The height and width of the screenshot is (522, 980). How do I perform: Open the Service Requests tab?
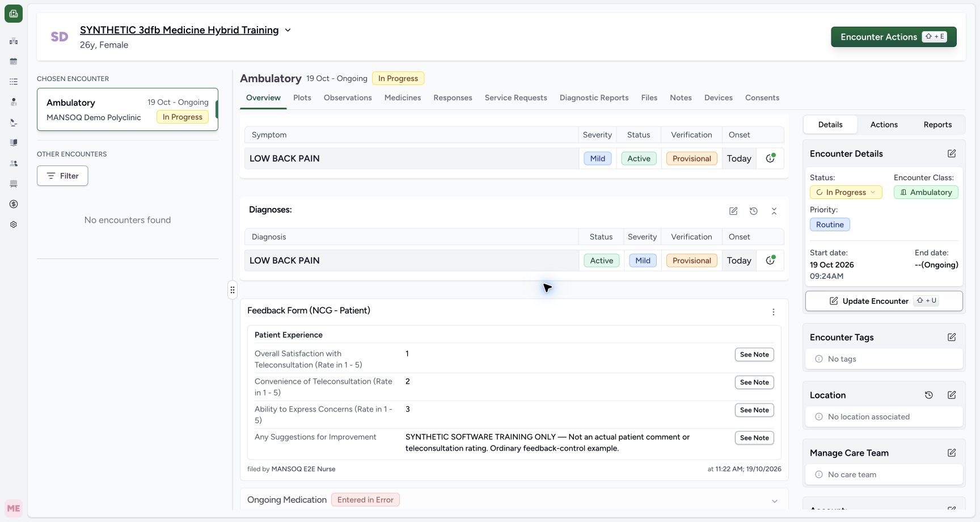point(516,97)
